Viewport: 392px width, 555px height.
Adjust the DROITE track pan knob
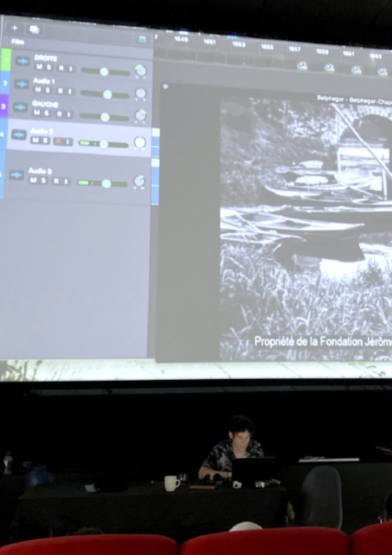(141, 71)
